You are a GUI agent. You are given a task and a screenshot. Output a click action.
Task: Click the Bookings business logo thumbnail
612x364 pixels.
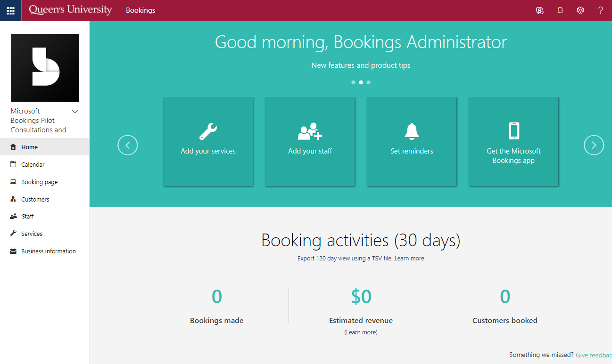(45, 68)
